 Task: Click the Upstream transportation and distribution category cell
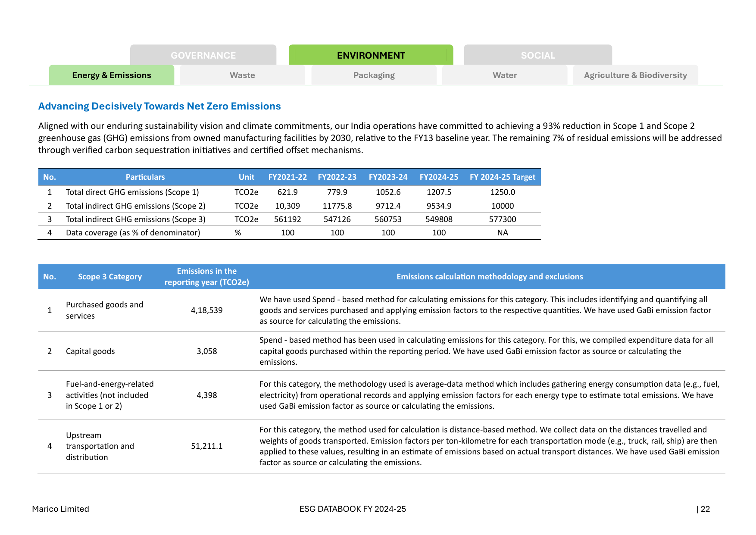(100, 446)
